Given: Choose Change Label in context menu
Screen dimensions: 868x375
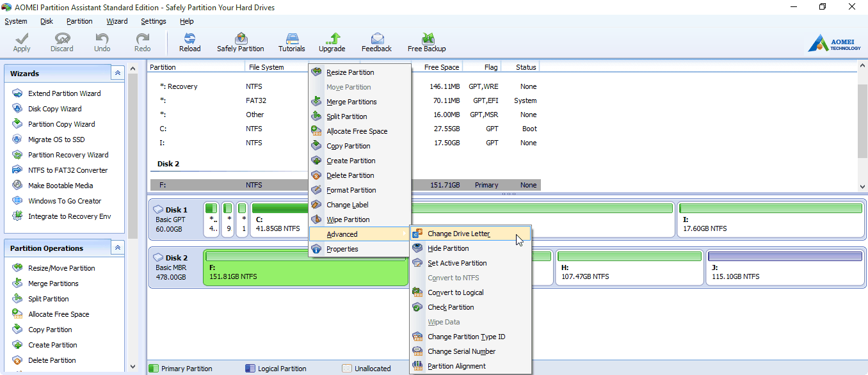Looking at the screenshot, I should pyautogui.click(x=359, y=205).
